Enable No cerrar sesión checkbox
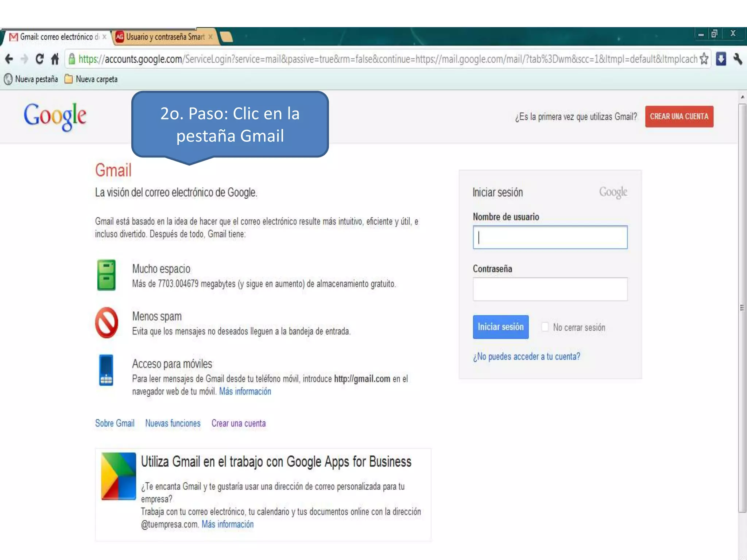This screenshot has width=747, height=560. (x=545, y=327)
